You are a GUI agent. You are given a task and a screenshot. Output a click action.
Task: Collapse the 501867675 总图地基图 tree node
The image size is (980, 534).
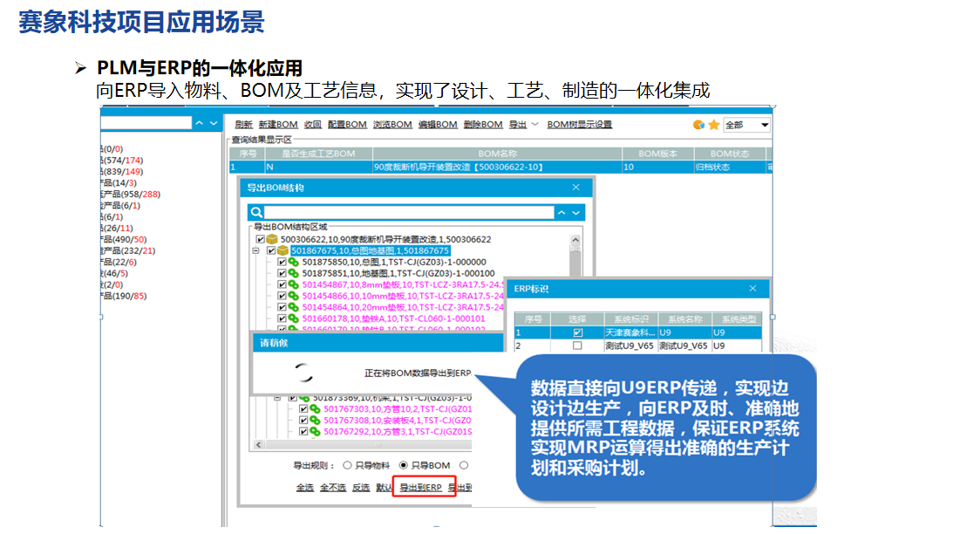pos(256,250)
